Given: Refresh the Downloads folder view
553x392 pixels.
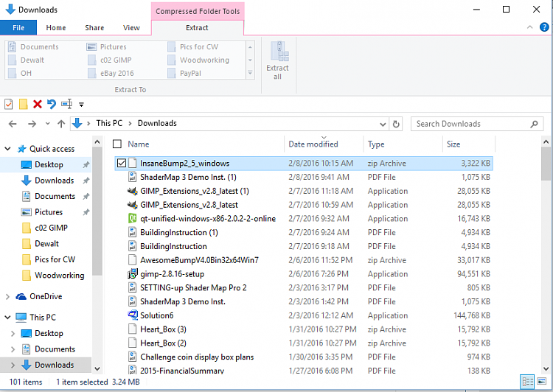Looking at the screenshot, I should pos(396,124).
